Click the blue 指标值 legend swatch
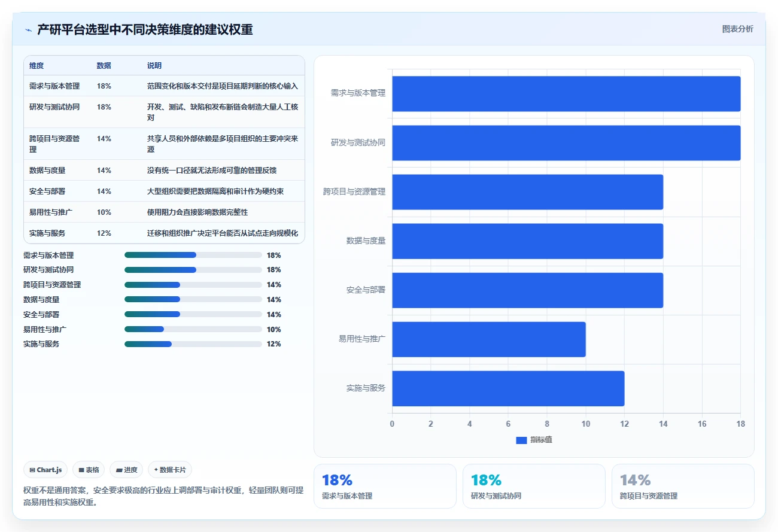 pyautogui.click(x=521, y=440)
